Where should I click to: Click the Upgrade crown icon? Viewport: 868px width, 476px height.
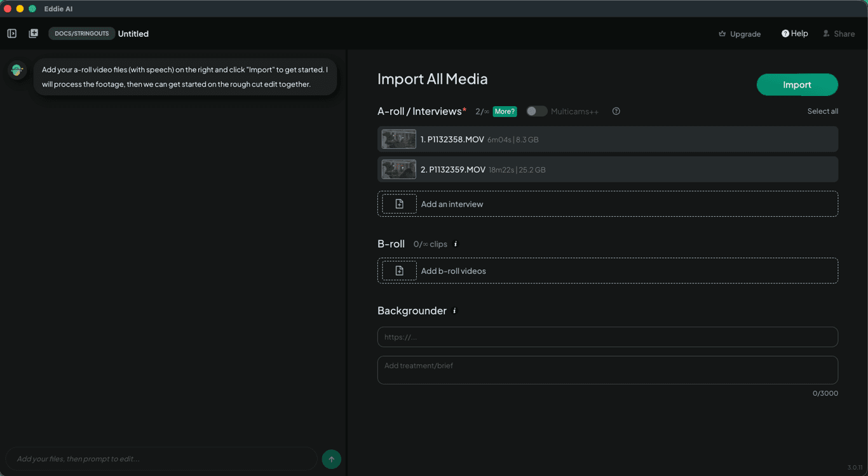(x=722, y=34)
